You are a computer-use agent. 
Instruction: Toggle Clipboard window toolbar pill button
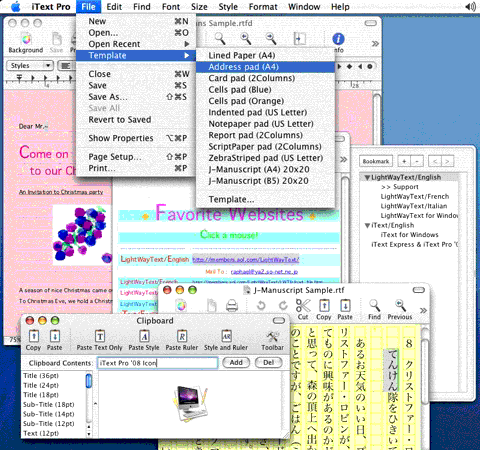279,321
